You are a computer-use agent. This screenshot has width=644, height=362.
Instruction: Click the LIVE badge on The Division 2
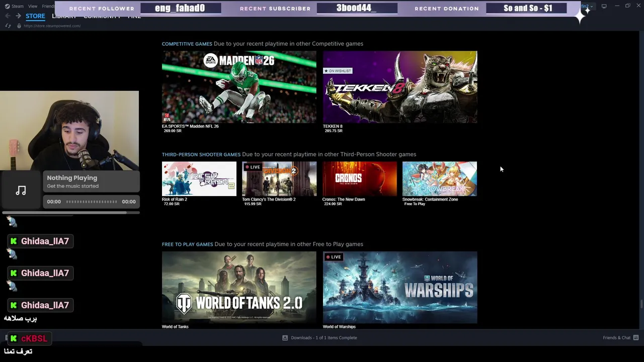point(252,167)
